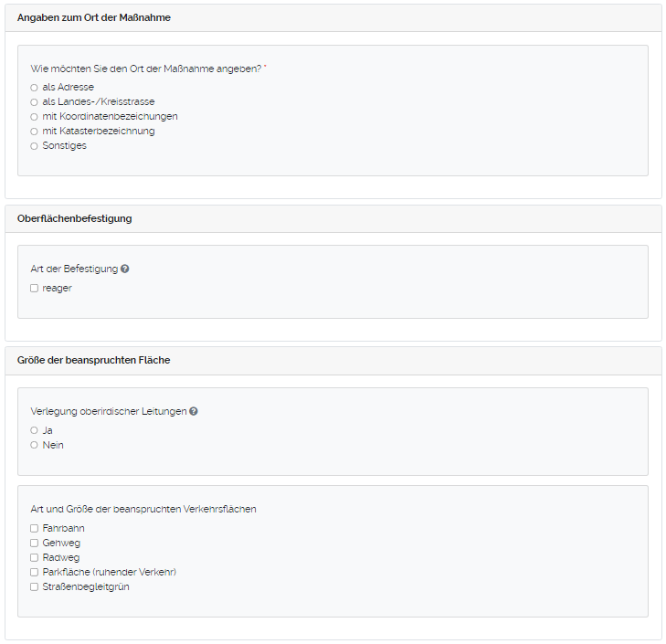The image size is (666, 644).
Task: Toggle the 'Radweg' checkbox
Action: [34, 557]
